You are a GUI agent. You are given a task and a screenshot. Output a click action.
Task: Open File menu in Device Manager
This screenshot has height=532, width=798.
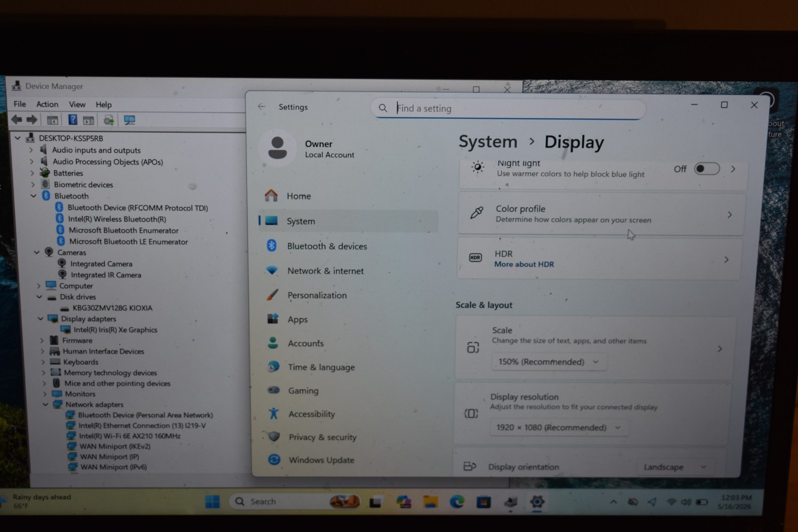(x=20, y=104)
